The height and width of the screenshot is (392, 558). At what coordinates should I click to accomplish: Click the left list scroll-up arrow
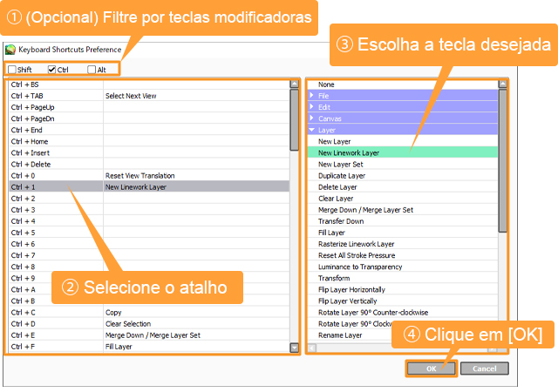pos(295,84)
